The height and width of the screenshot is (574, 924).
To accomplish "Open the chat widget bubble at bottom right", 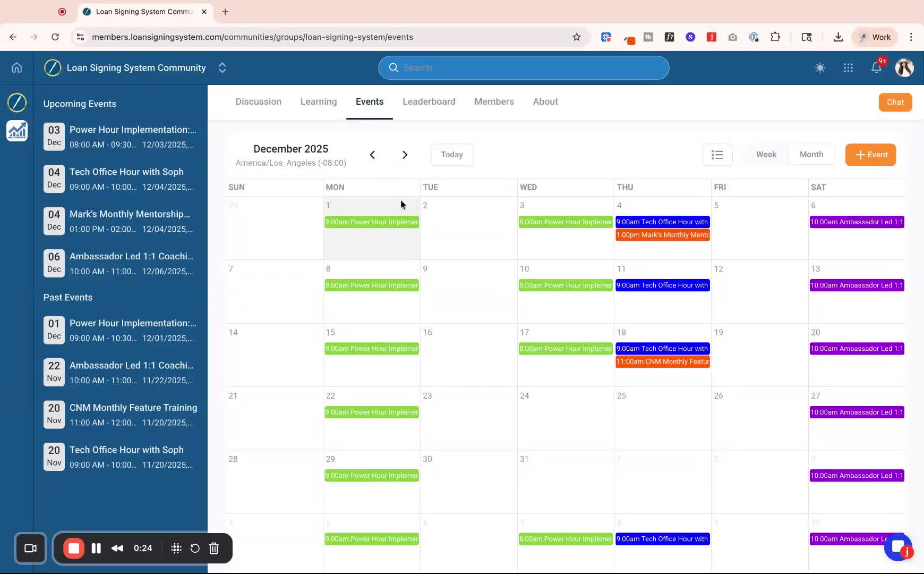I will 898,546.
